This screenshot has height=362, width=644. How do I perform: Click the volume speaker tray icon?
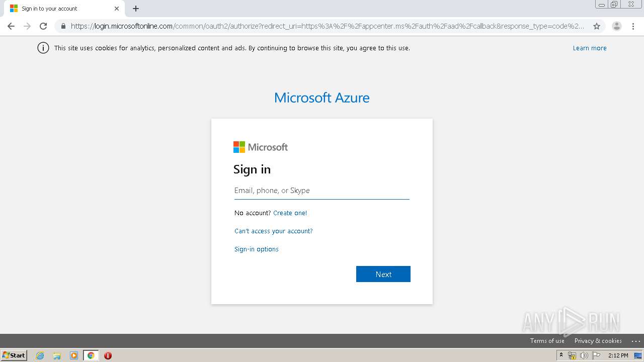[584, 355]
